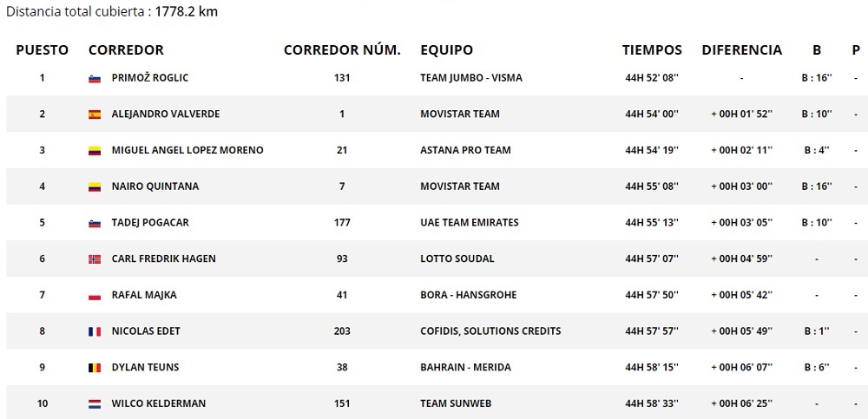The image size is (868, 419).
Task: Select the Cofidis, Solutions Credits team
Action: [490, 331]
